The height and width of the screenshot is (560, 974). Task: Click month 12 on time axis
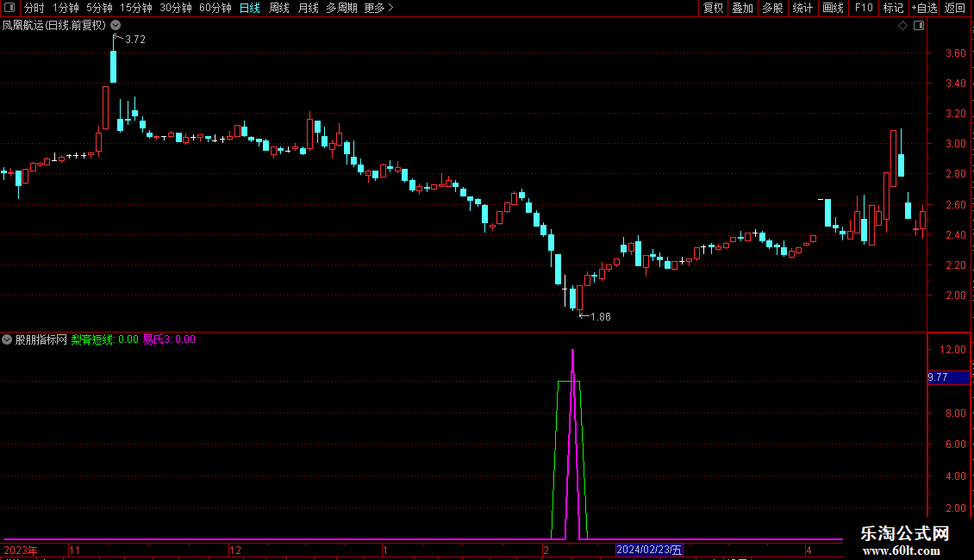234,551
